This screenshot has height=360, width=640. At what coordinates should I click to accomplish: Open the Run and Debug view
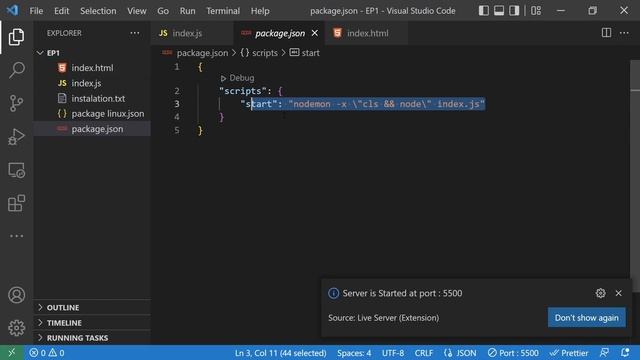(x=16, y=137)
